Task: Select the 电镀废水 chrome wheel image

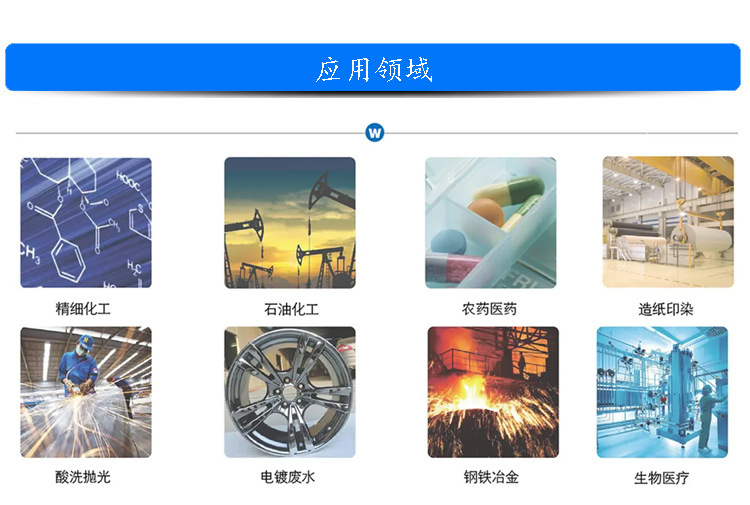Action: pos(290,392)
